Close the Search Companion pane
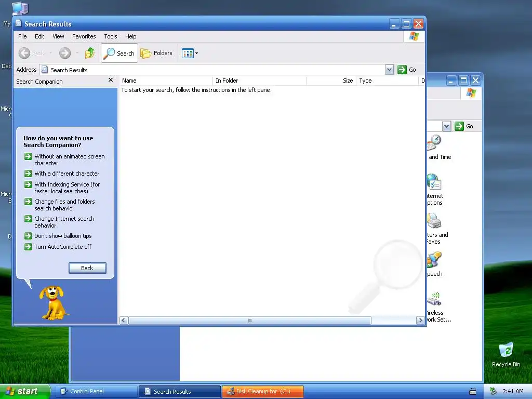 pos(111,80)
